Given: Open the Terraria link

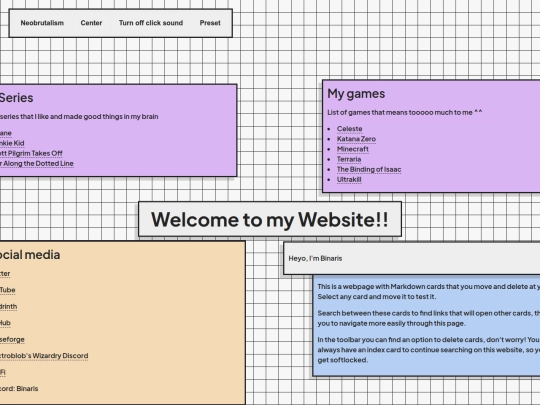Looking at the screenshot, I should 349,159.
